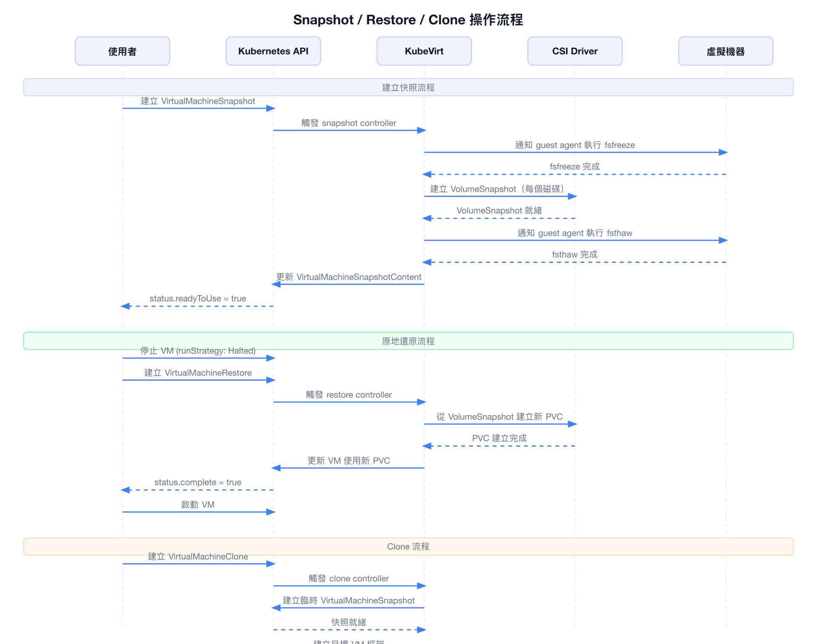
Task: Select message 建立 VirtualMachineSnapshot
Action: 198,101
